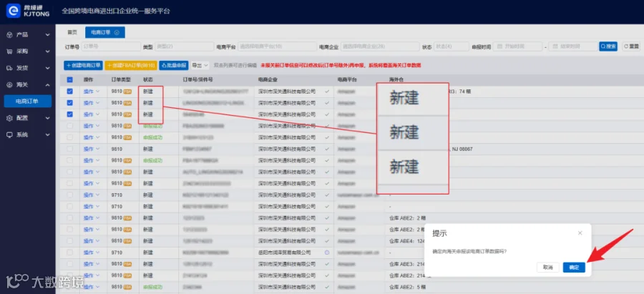The width and height of the screenshot is (644, 294).
Task: Click the 海外仓 column header
Action: click(x=396, y=79)
